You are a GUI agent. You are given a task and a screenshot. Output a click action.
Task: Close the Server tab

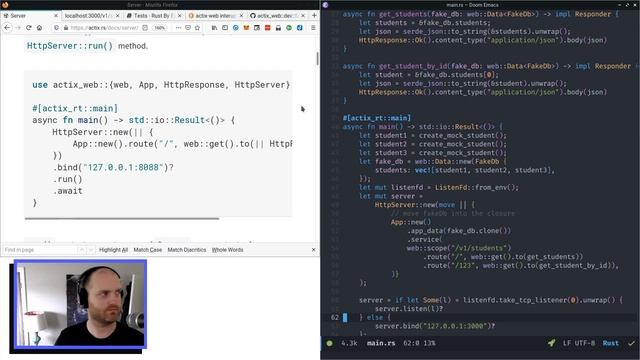(x=56, y=16)
